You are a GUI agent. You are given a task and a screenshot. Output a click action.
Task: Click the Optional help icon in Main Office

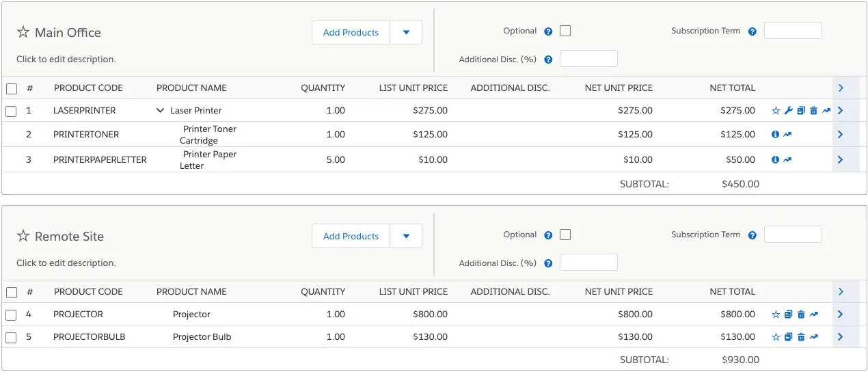coord(548,31)
